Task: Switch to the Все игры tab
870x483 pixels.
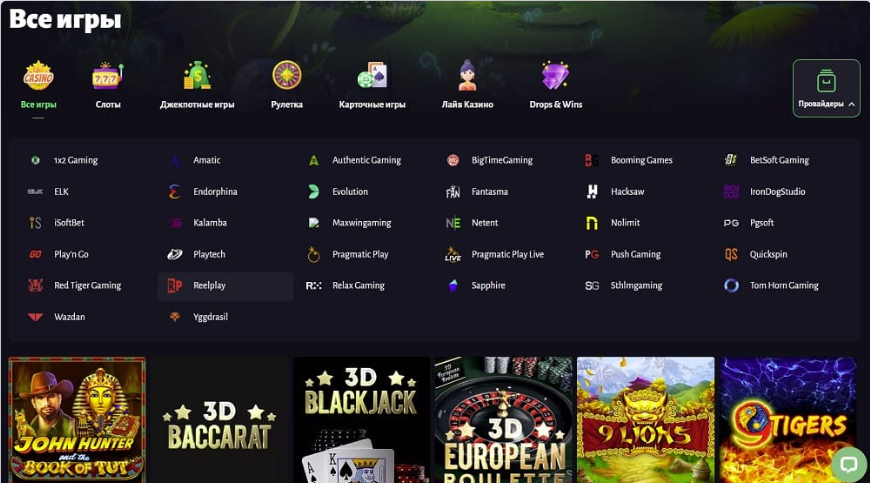Action: (x=38, y=85)
